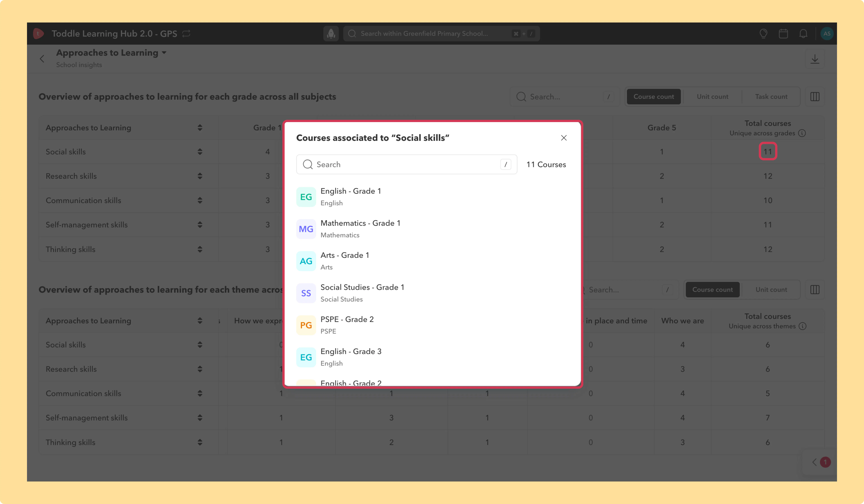The width and height of the screenshot is (864, 504).
Task: Expand the Communication skills row in grade table
Action: (x=200, y=201)
